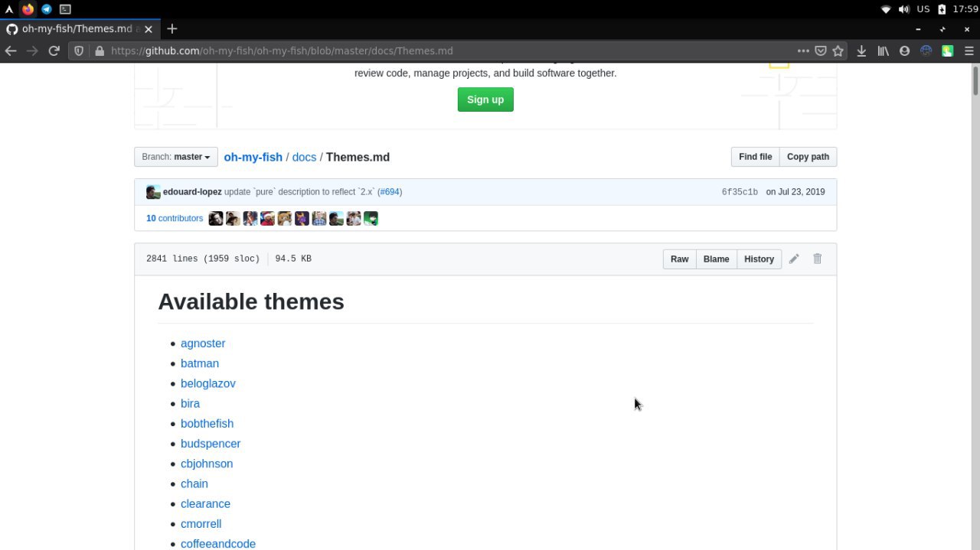Open the page actions three-dot menu

(x=802, y=50)
